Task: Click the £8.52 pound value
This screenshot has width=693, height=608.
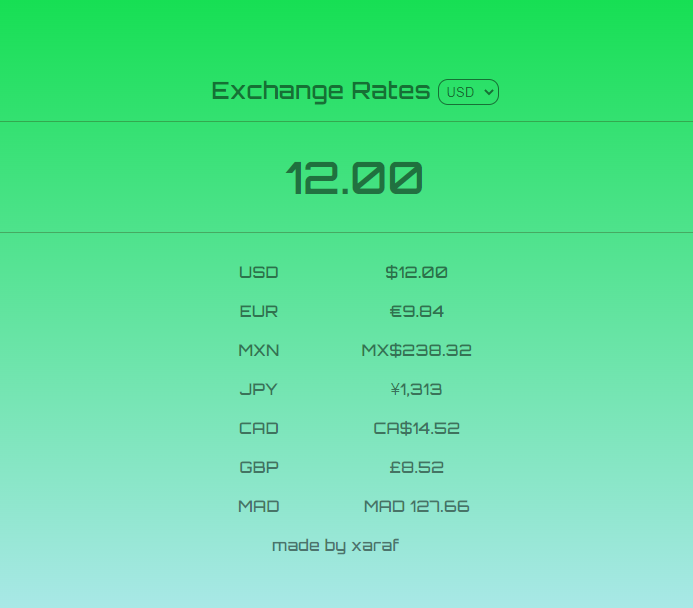Action: click(x=417, y=467)
